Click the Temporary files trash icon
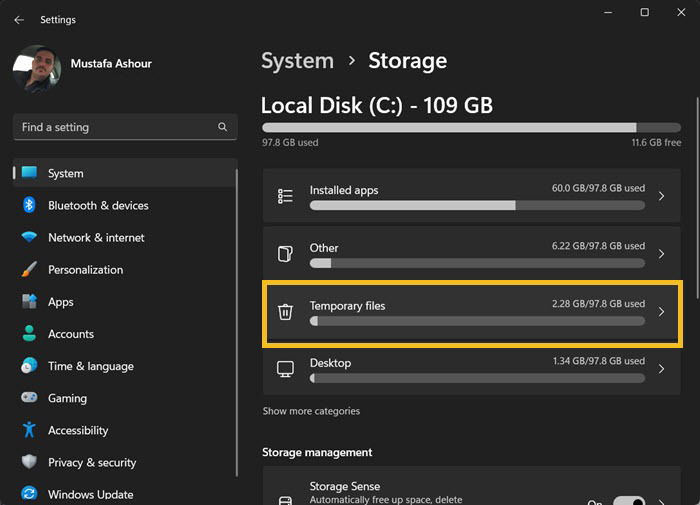 coord(285,312)
